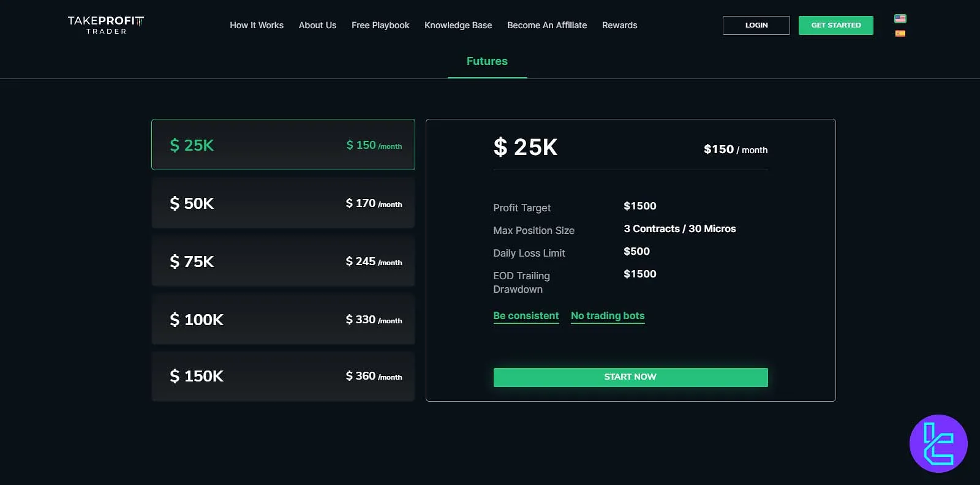The height and width of the screenshot is (485, 980).
Task: Check out the Rewards page
Action: coord(619,25)
